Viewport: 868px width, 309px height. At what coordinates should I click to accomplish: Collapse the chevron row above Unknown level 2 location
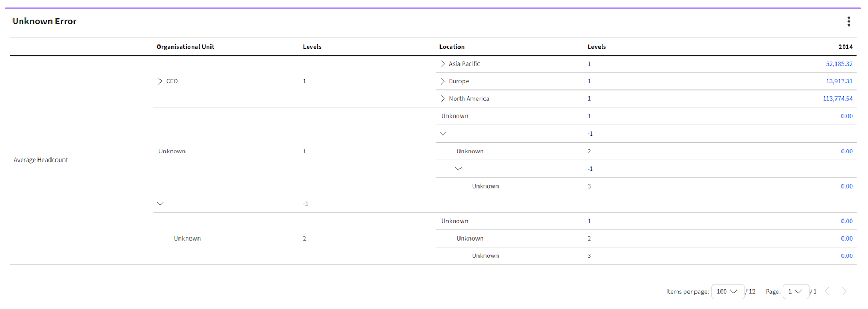443,133
